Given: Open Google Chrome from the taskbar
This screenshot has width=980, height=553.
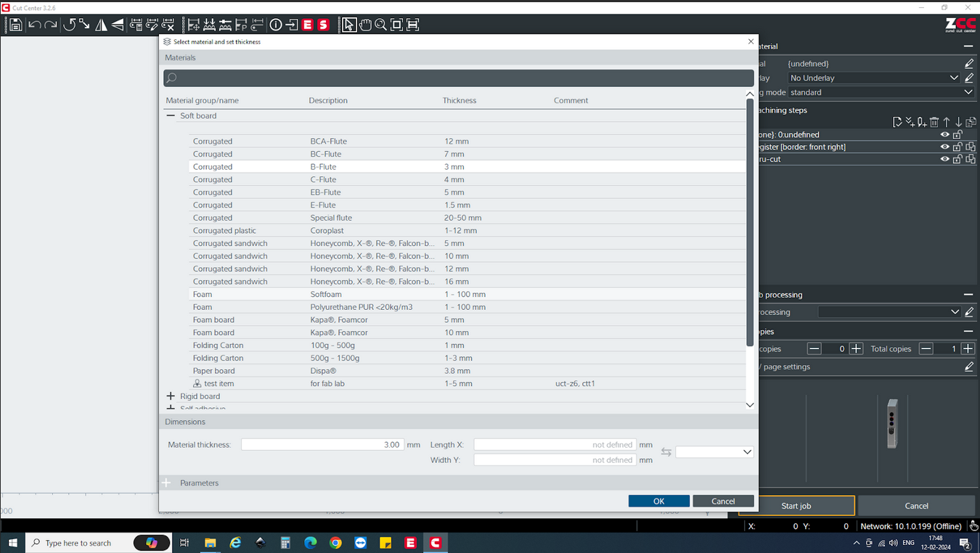Looking at the screenshot, I should tap(335, 543).
